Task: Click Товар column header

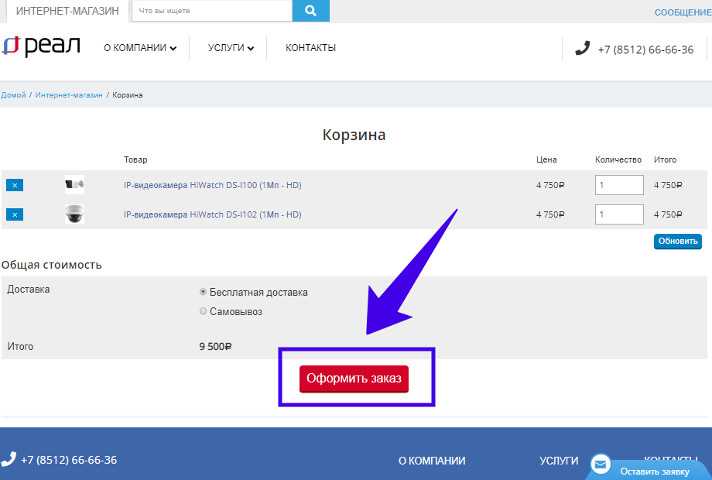Action: coord(135,160)
